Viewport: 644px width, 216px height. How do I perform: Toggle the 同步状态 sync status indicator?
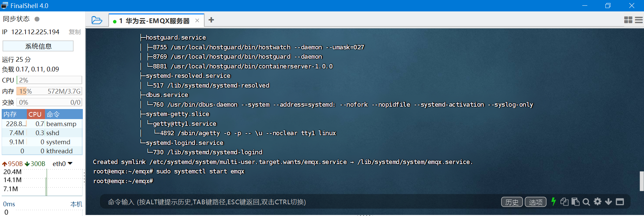(37, 19)
